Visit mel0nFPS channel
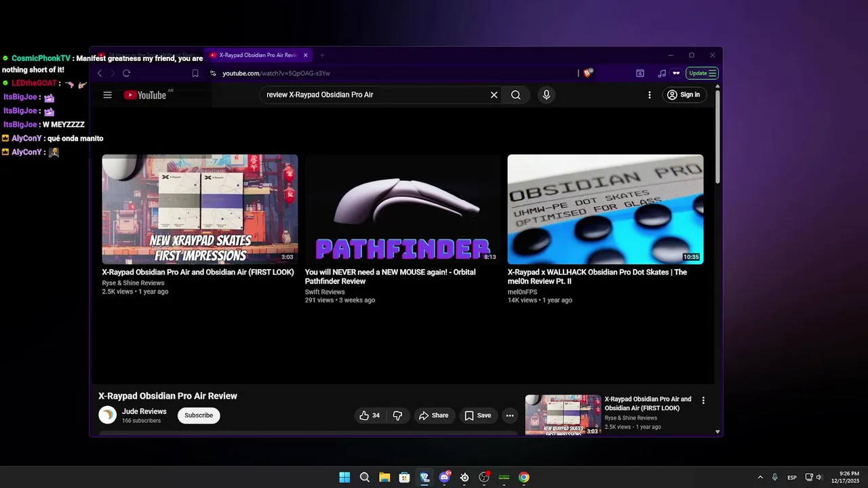 coord(522,292)
